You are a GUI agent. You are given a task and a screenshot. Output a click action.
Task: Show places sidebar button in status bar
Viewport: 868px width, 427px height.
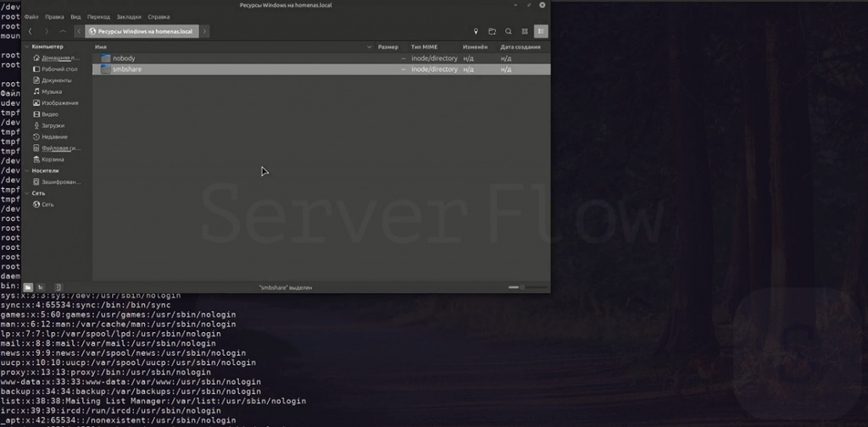coord(28,287)
